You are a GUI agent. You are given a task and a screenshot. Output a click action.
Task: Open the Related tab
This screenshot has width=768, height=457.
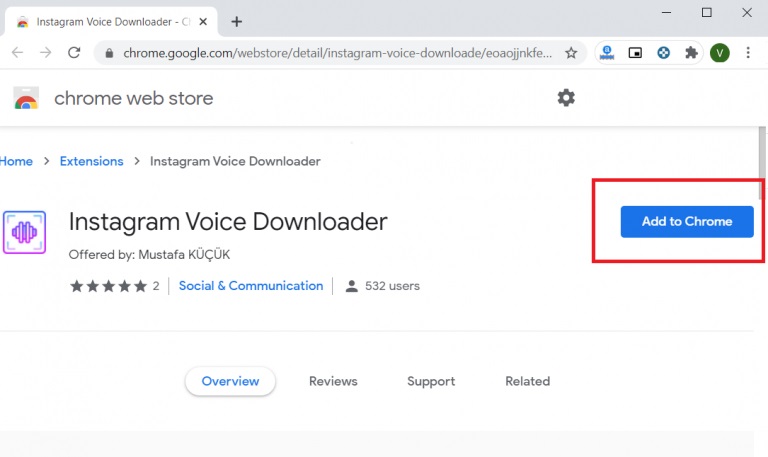pos(527,381)
